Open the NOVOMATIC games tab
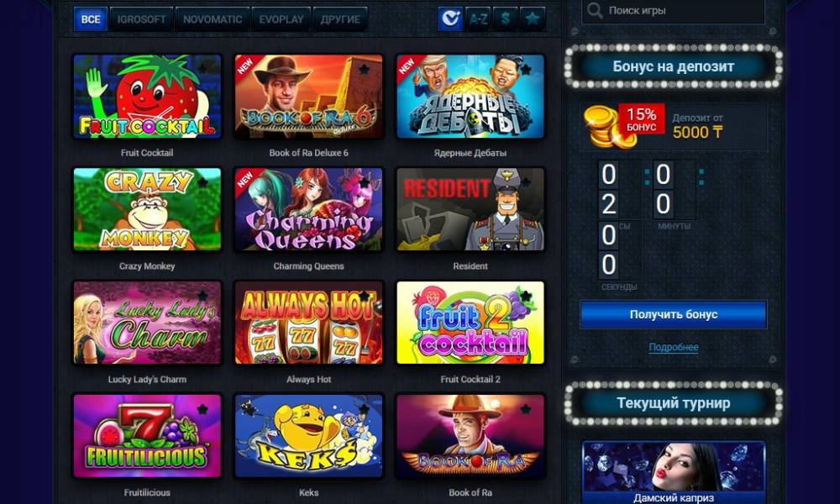The width and height of the screenshot is (840, 504). [213, 19]
